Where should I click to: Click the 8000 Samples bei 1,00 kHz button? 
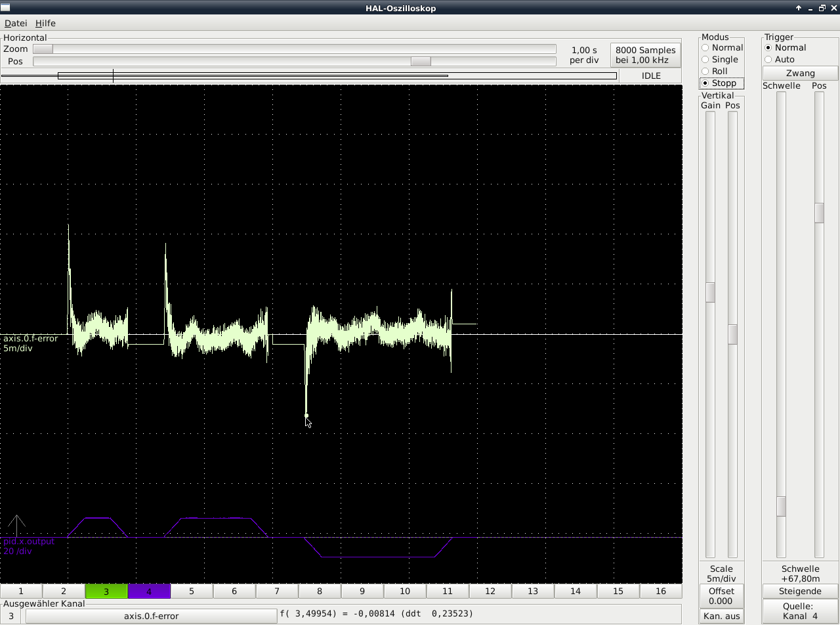tap(645, 55)
